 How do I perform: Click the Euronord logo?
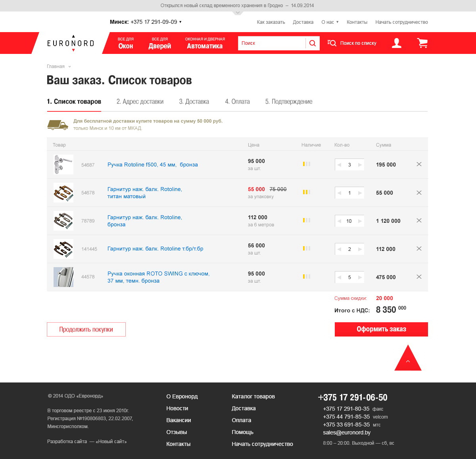click(71, 43)
